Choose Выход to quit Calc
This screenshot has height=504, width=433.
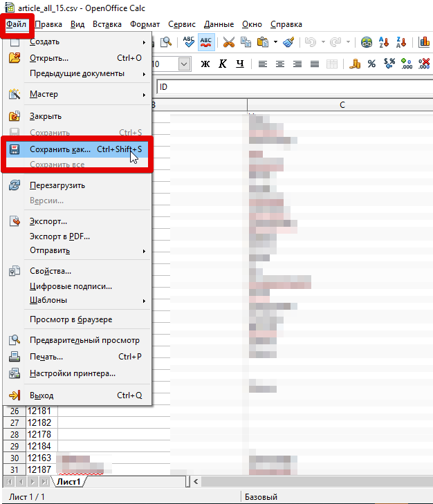77,395
